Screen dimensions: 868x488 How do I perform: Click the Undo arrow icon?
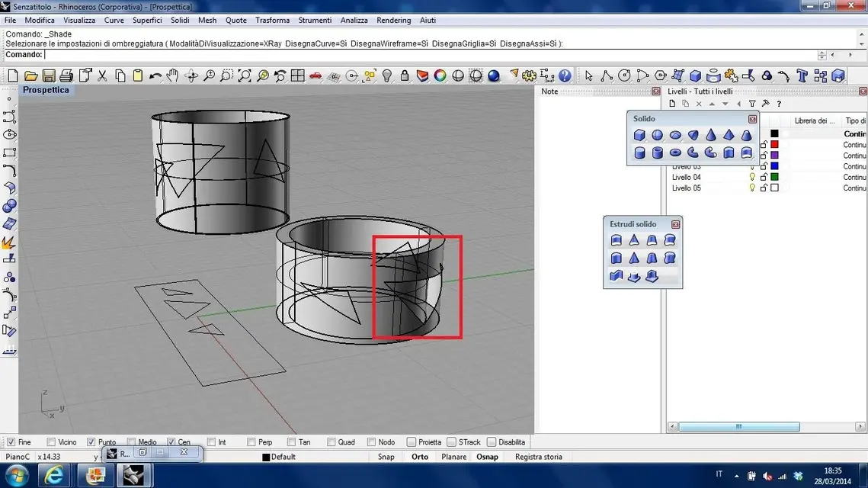(155, 75)
